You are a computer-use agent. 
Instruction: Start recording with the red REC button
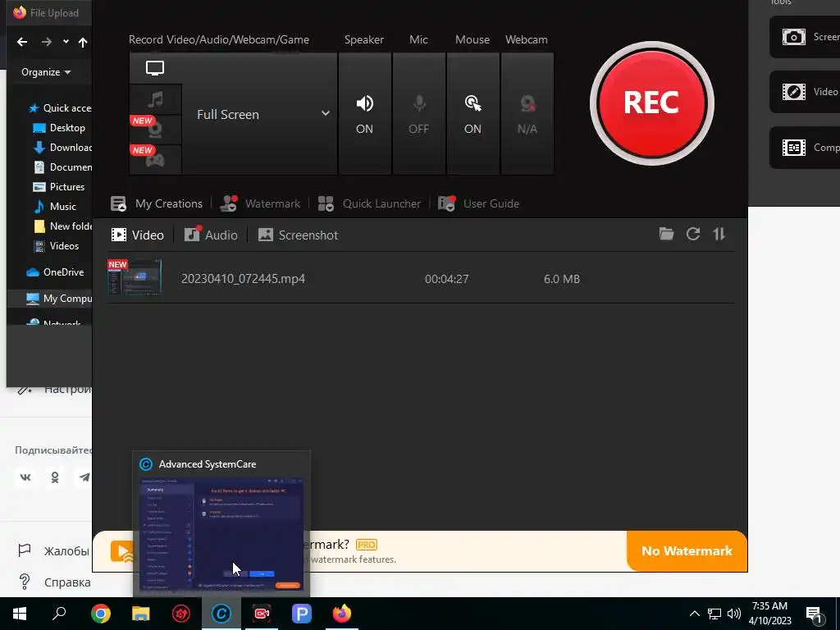tap(651, 103)
